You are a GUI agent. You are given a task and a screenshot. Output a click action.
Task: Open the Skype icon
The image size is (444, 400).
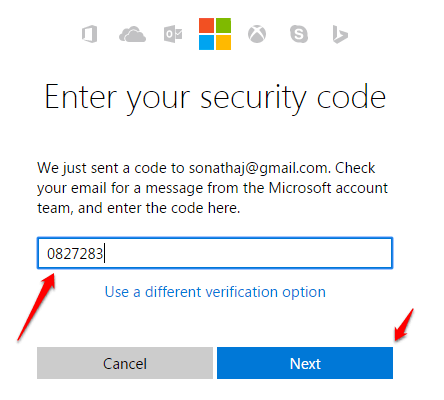click(x=299, y=34)
